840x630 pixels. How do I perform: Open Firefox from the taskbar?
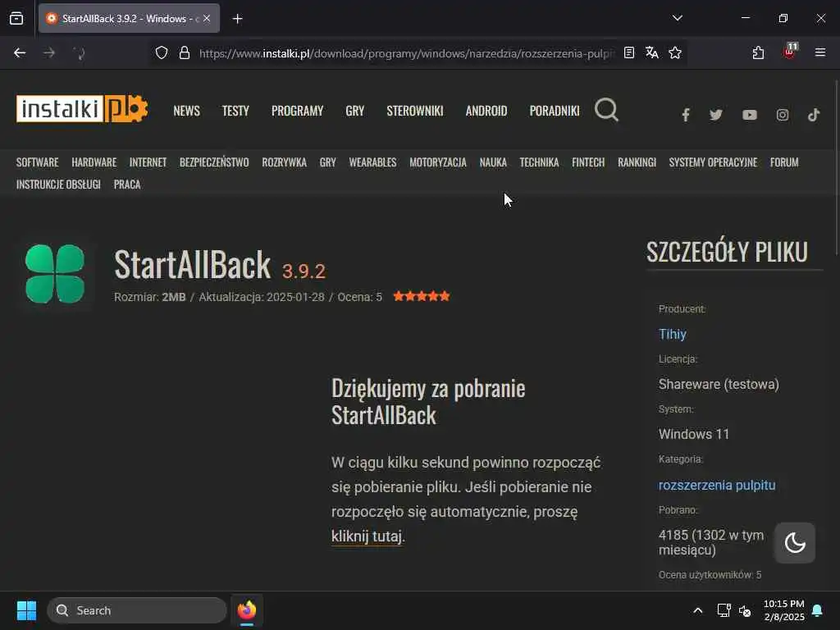click(x=246, y=610)
